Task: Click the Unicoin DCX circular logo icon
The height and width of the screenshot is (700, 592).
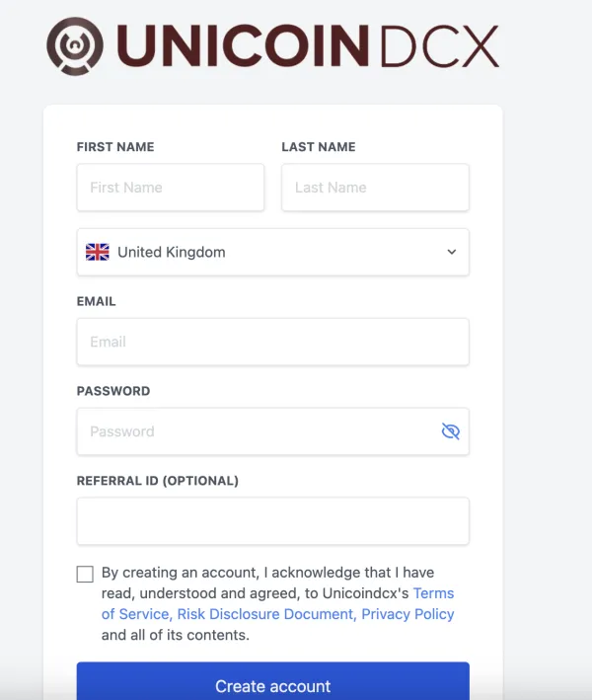Action: [x=74, y=45]
